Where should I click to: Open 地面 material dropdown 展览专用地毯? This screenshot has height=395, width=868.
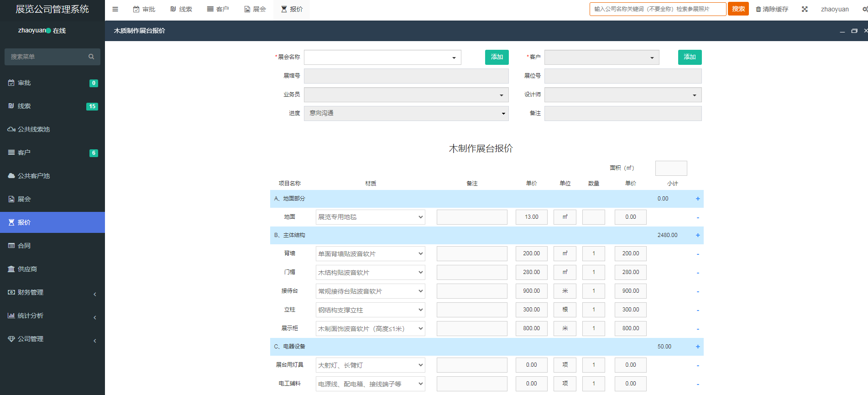[370, 217]
